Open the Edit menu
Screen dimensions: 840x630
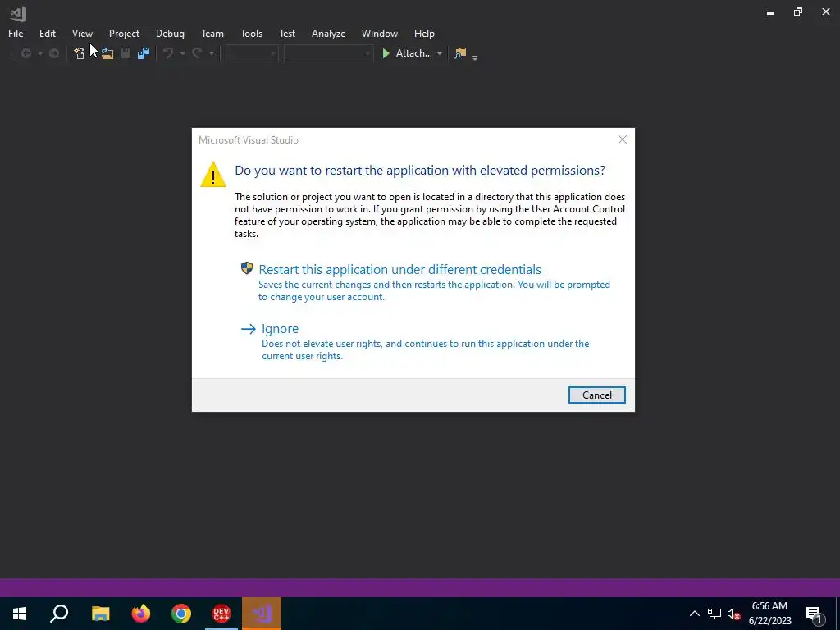click(x=47, y=33)
